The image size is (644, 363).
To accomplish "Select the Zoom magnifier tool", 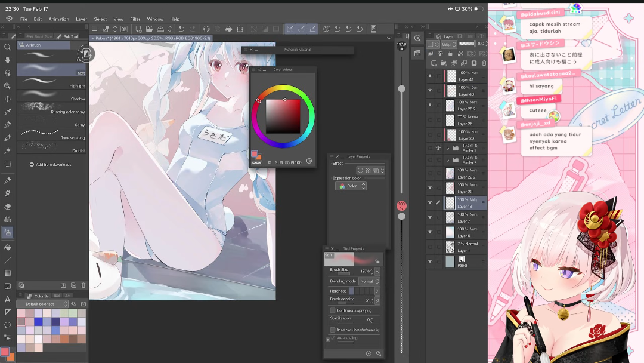I will point(8,47).
